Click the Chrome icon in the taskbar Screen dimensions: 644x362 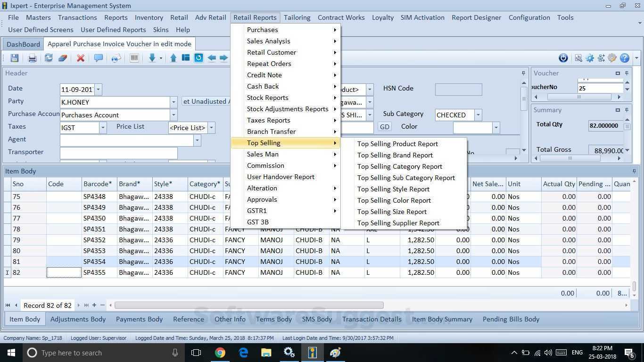[221, 352]
